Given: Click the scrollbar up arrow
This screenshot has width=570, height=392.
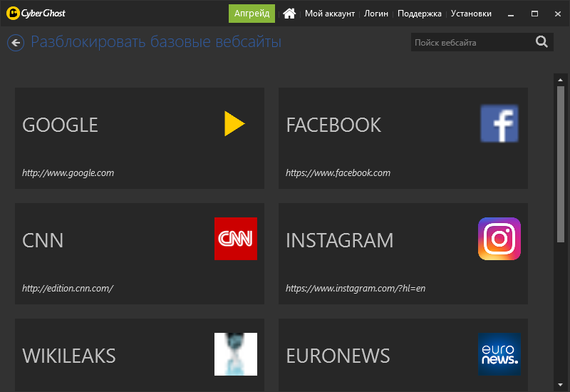Looking at the screenshot, I should point(560,80).
